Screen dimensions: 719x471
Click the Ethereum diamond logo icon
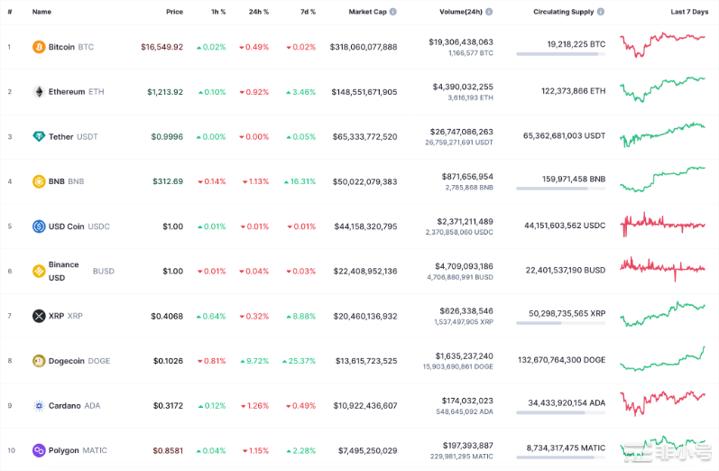pos(39,92)
